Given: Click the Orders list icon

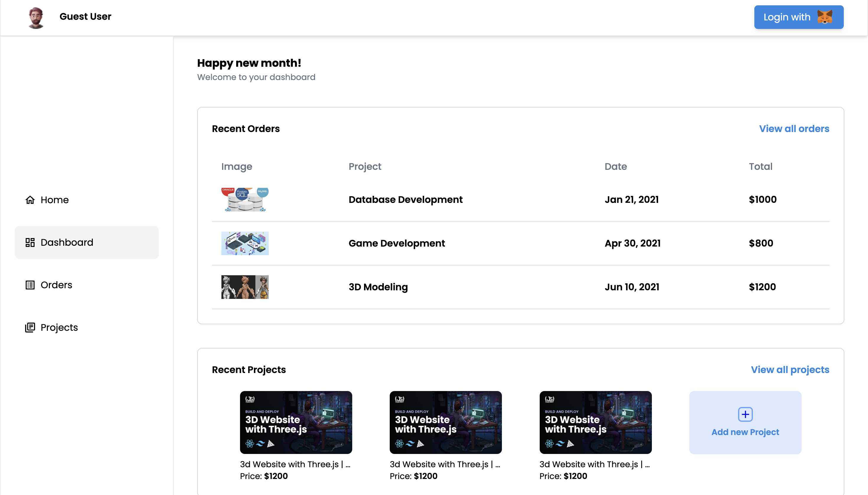Looking at the screenshot, I should (x=30, y=285).
